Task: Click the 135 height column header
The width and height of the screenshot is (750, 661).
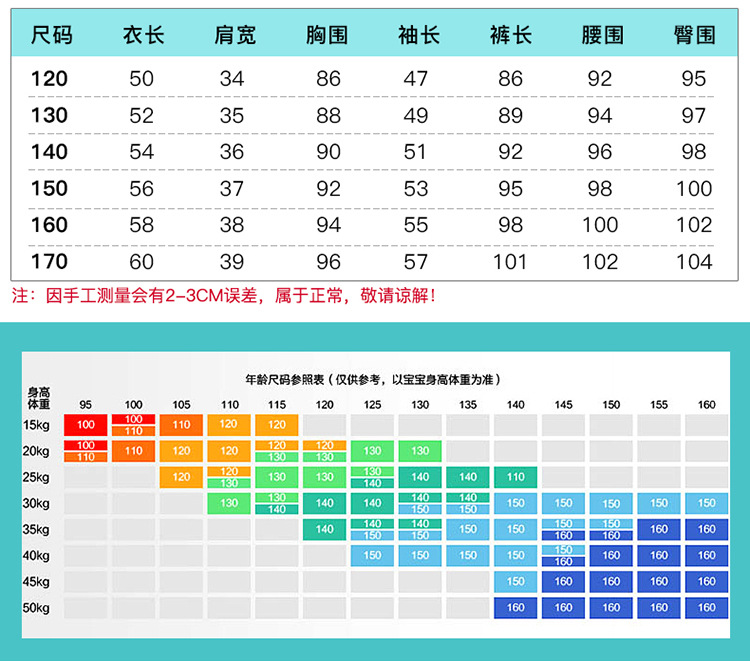Action: 468,405
